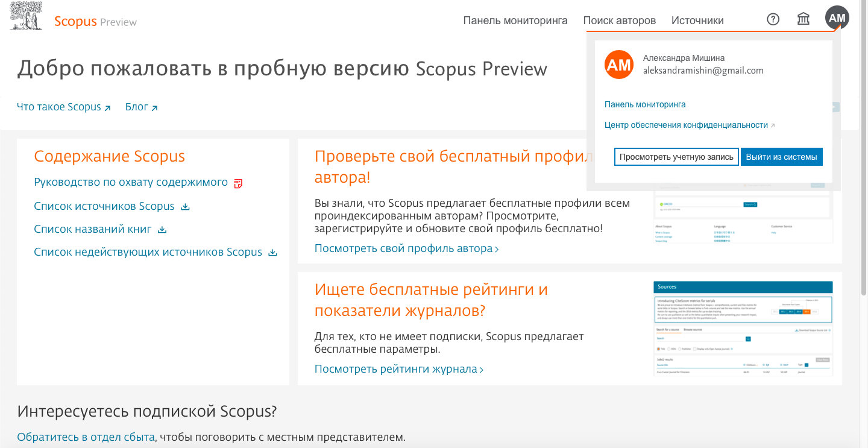Open Что такое Scopus link

click(x=59, y=107)
